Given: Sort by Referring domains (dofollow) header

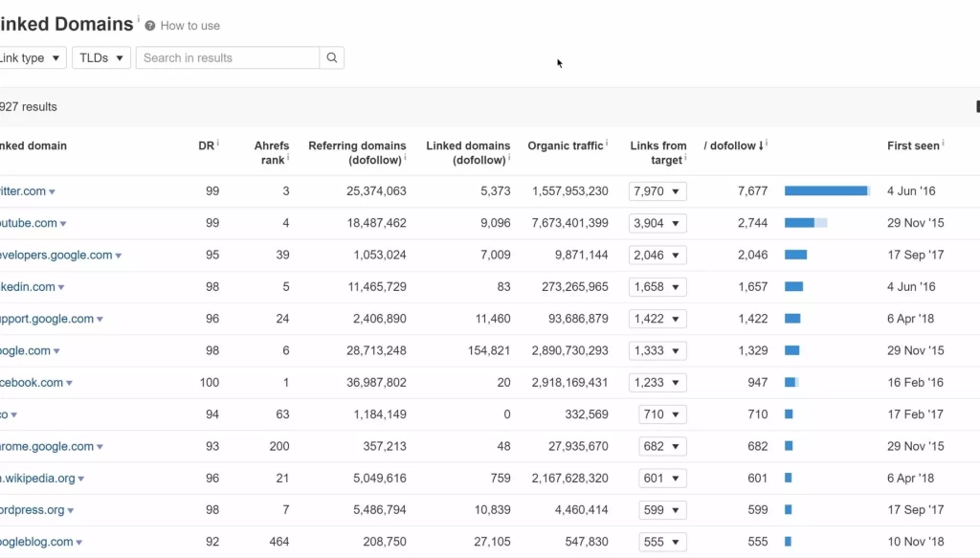Looking at the screenshot, I should pyautogui.click(x=357, y=152).
